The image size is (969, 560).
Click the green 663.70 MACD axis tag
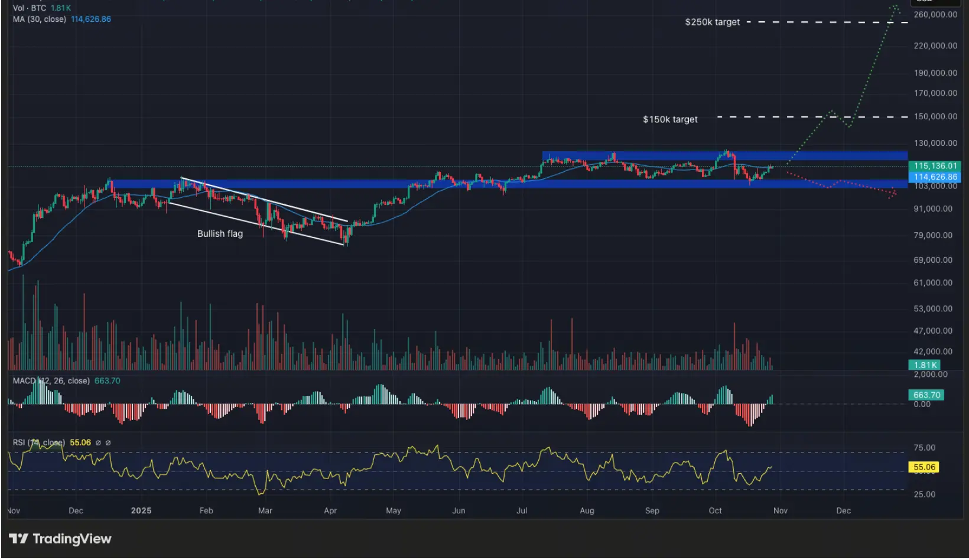[926, 395]
